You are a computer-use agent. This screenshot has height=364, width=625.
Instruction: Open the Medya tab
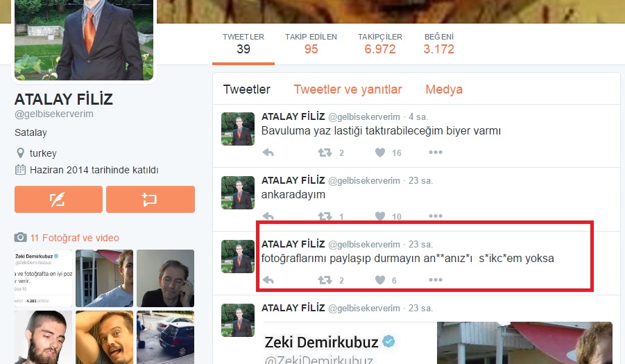point(444,89)
